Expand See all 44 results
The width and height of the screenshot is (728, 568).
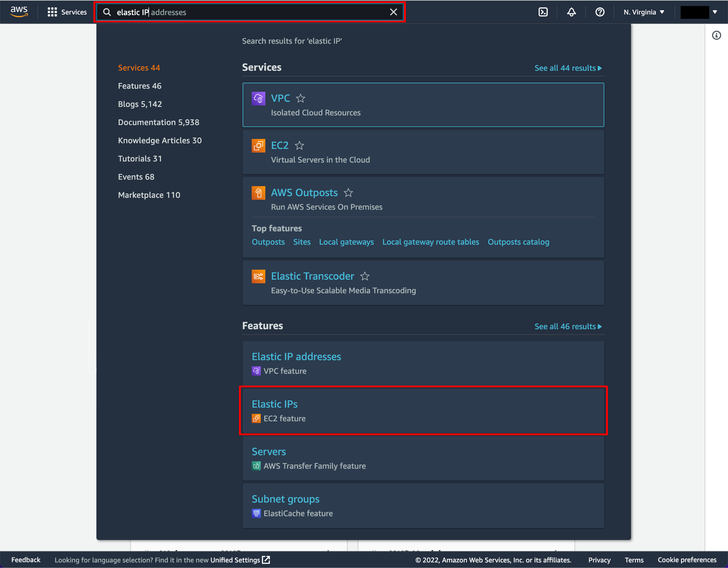(x=568, y=68)
